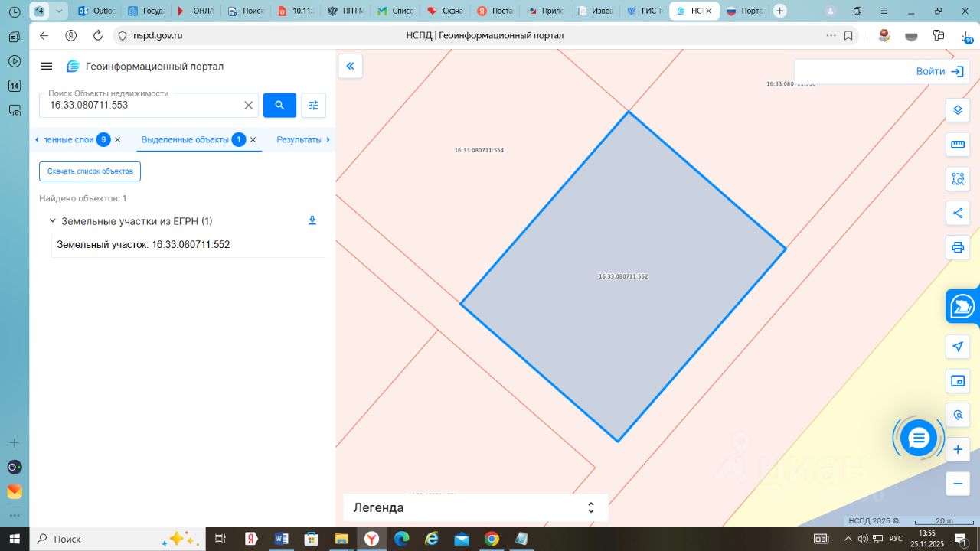The width and height of the screenshot is (980, 551).
Task: Collapse Земельные участки из ЕГРН group
Action: [x=53, y=221]
